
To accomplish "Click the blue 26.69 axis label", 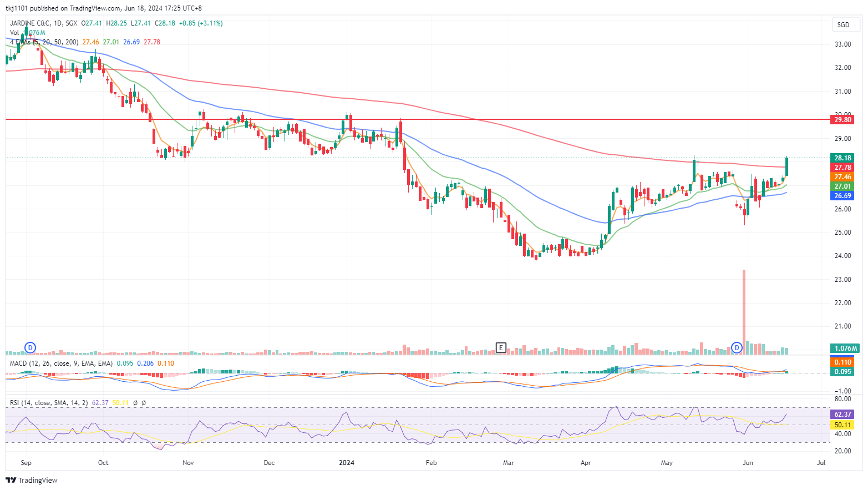I will click(842, 196).
